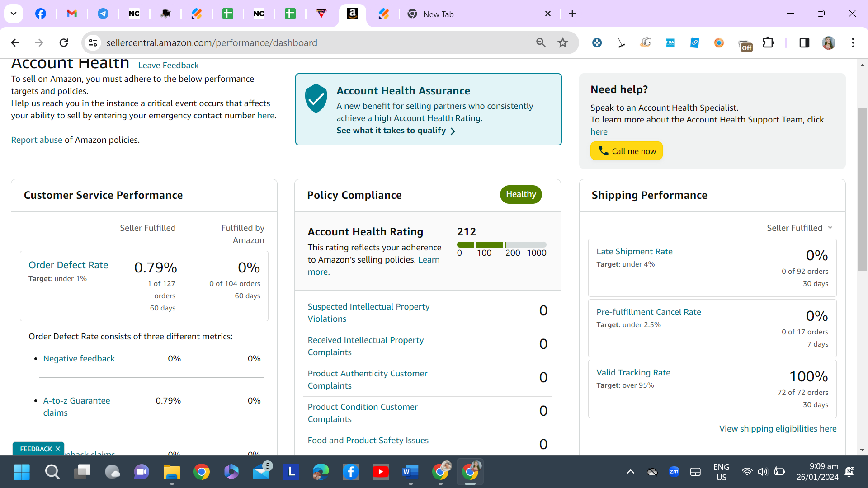Screen dimensions: 868x488
Task: Open the Valid Tracking Rate link
Action: (633, 373)
